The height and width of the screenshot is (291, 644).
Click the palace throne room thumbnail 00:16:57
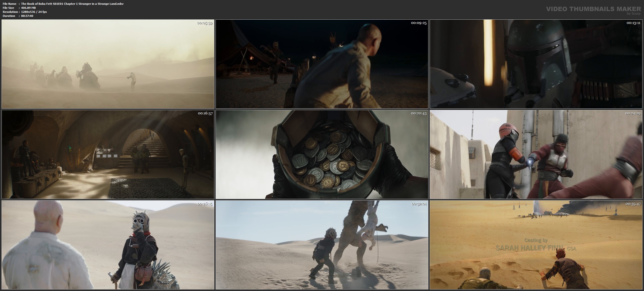108,154
